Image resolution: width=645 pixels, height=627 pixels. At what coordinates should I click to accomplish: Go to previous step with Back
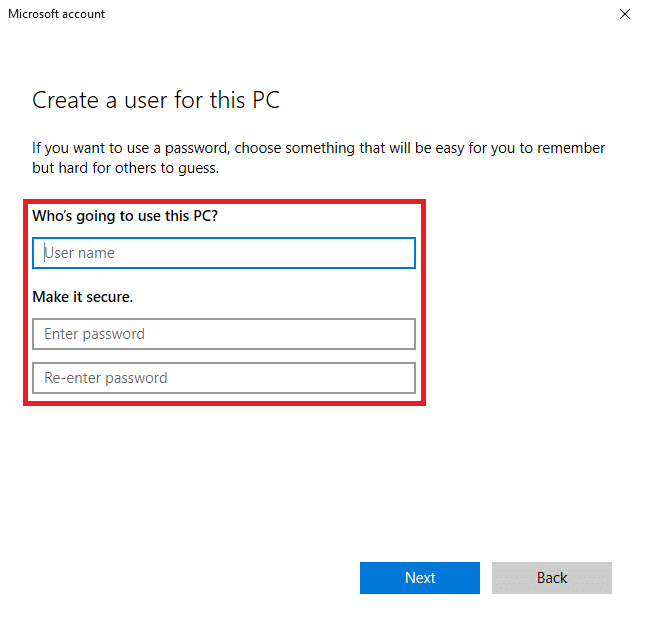click(x=552, y=578)
